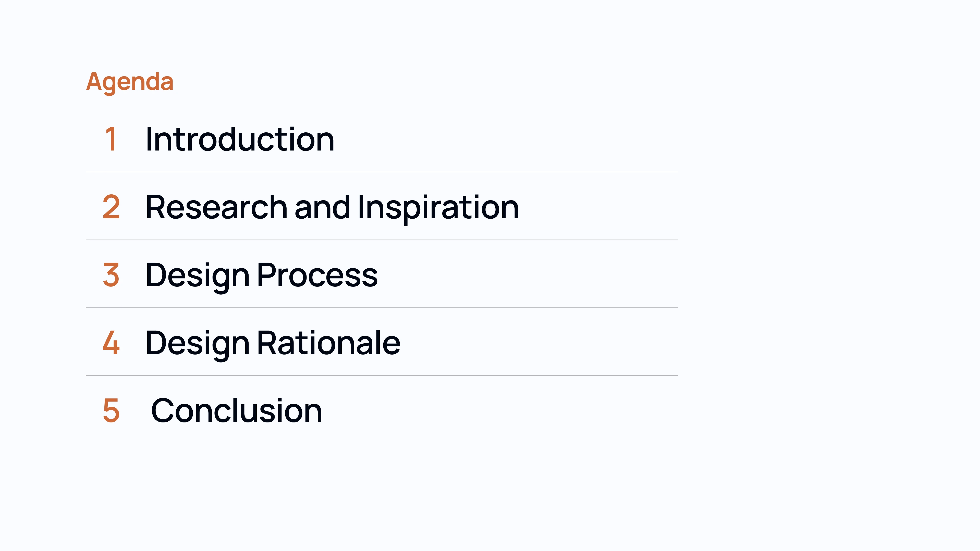Select the orange number 5

point(111,410)
